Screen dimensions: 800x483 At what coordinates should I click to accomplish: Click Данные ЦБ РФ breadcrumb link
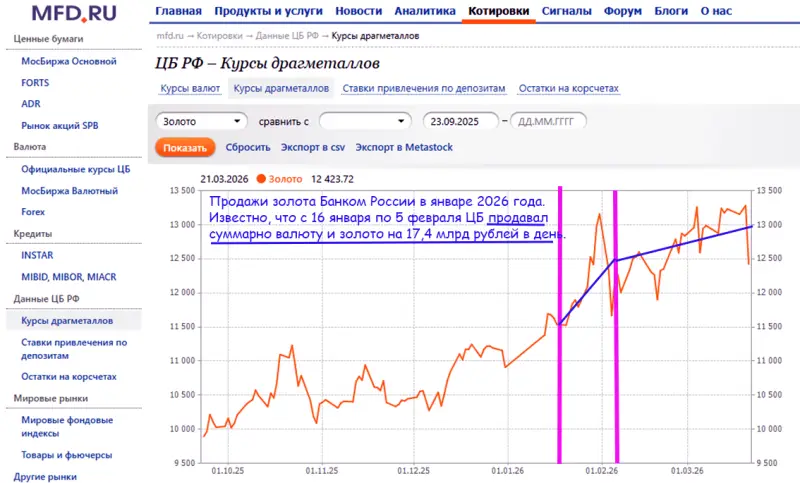tap(287, 35)
